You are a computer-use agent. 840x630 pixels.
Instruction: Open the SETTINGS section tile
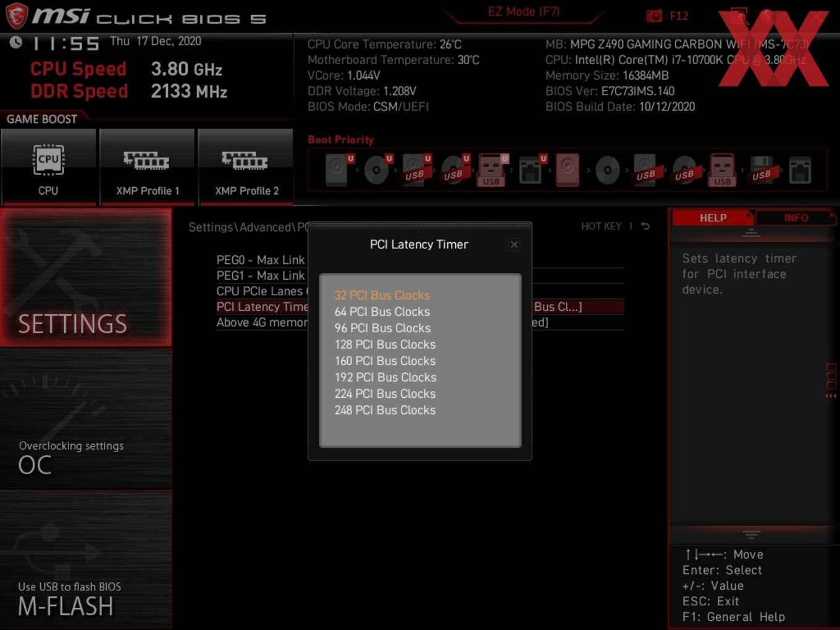[86, 277]
